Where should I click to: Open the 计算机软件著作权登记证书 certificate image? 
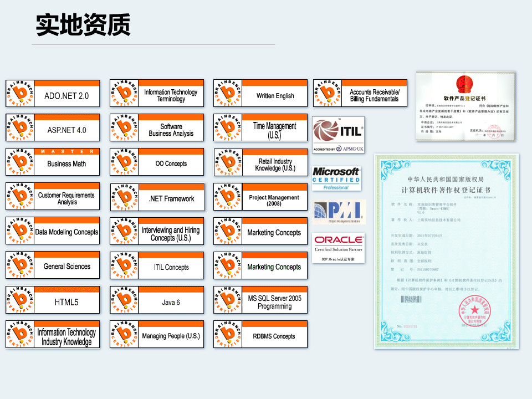pyautogui.click(x=447, y=252)
